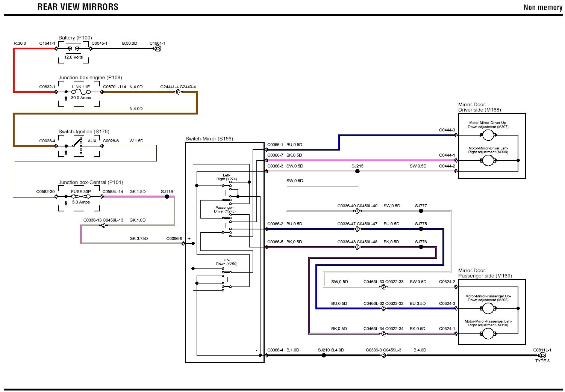Select the driver left-right motor M309 symbol
The height and width of the screenshot is (392, 565).
point(488,160)
